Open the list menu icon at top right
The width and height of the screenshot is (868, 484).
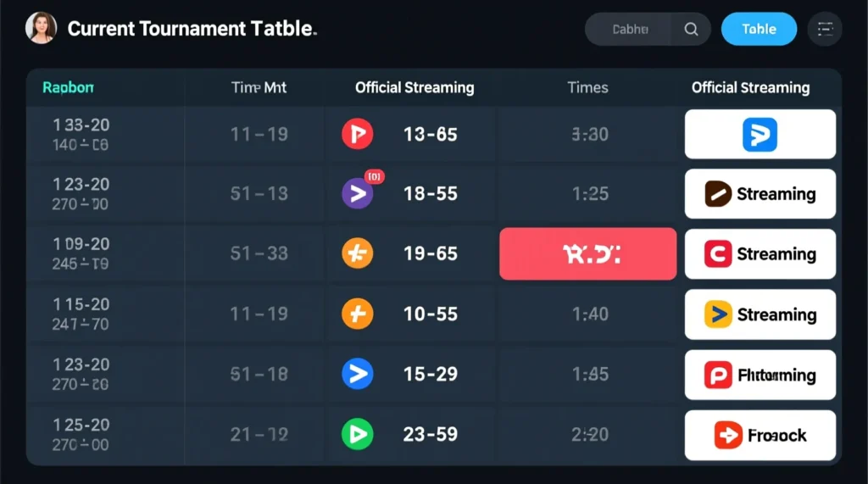click(825, 29)
